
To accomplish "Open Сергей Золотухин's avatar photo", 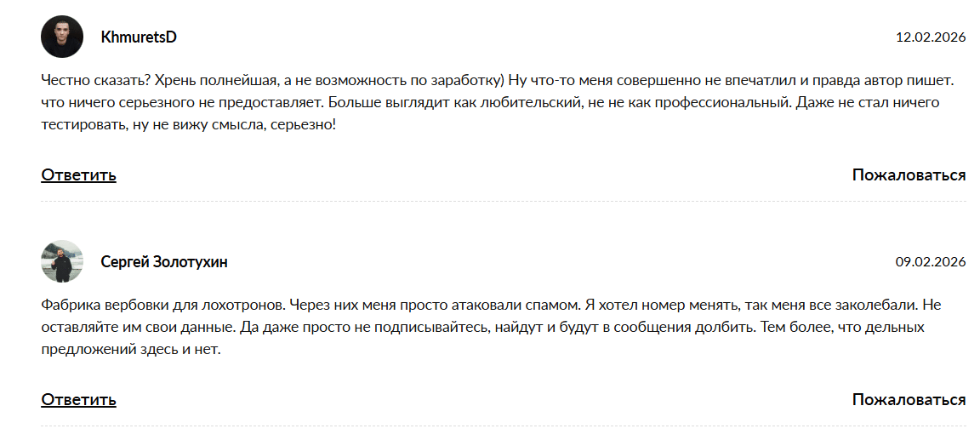I will coord(62,261).
